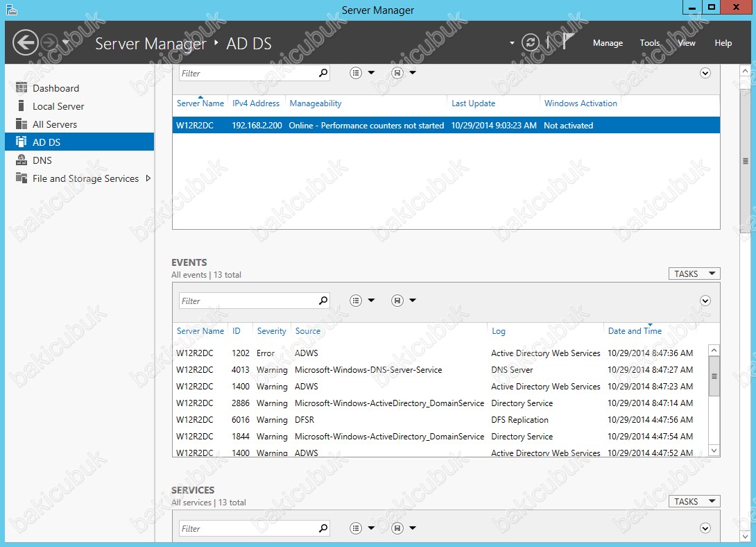Open Events saved queries dropdown arrow
Viewport: 756px width, 547px height.
[413, 301]
